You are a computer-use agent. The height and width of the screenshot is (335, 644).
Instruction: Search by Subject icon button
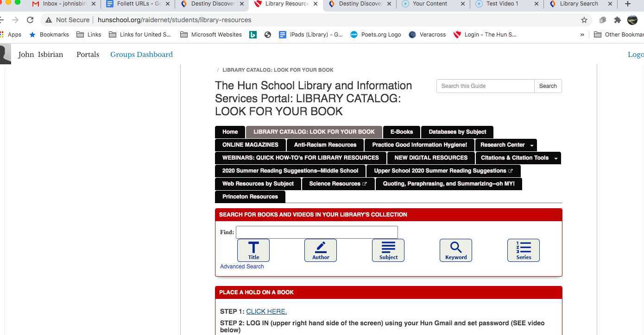[x=388, y=250]
